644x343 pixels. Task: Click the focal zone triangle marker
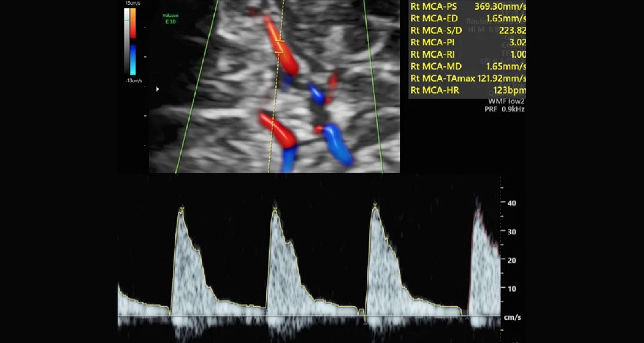157,89
